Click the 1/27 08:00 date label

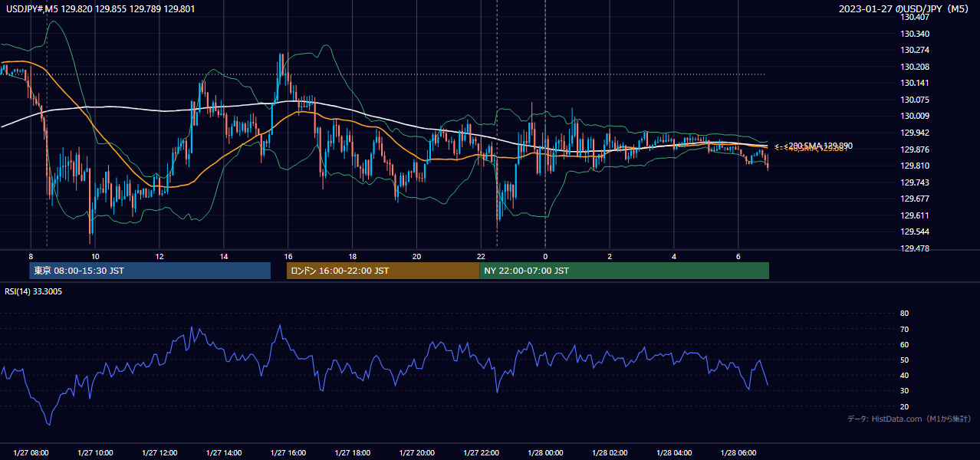31,452
